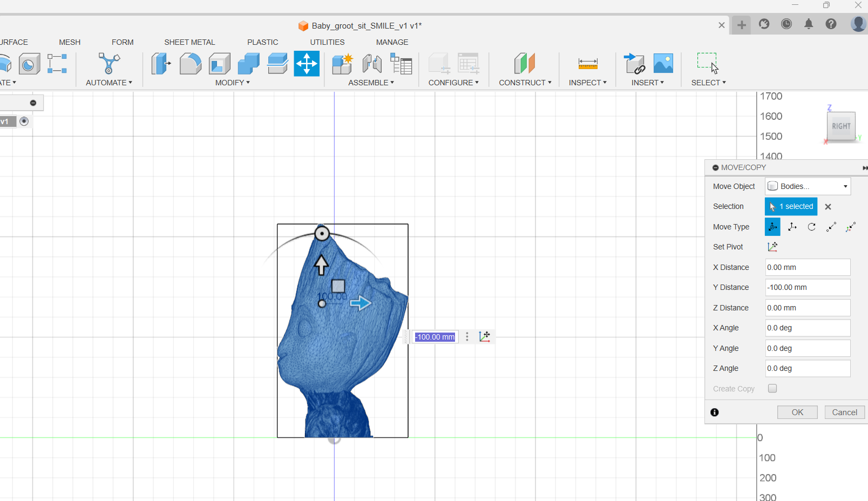The width and height of the screenshot is (868, 501).
Task: Click the Configure model icon
Action: pos(439,64)
